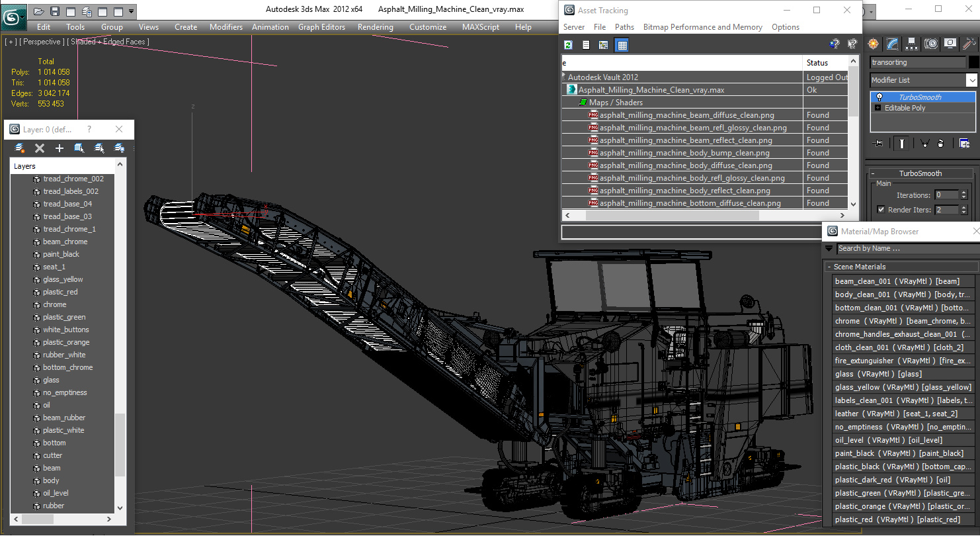Click the Layers column header in the Layer dialog
Screen dimensions: 980x536
click(63, 166)
